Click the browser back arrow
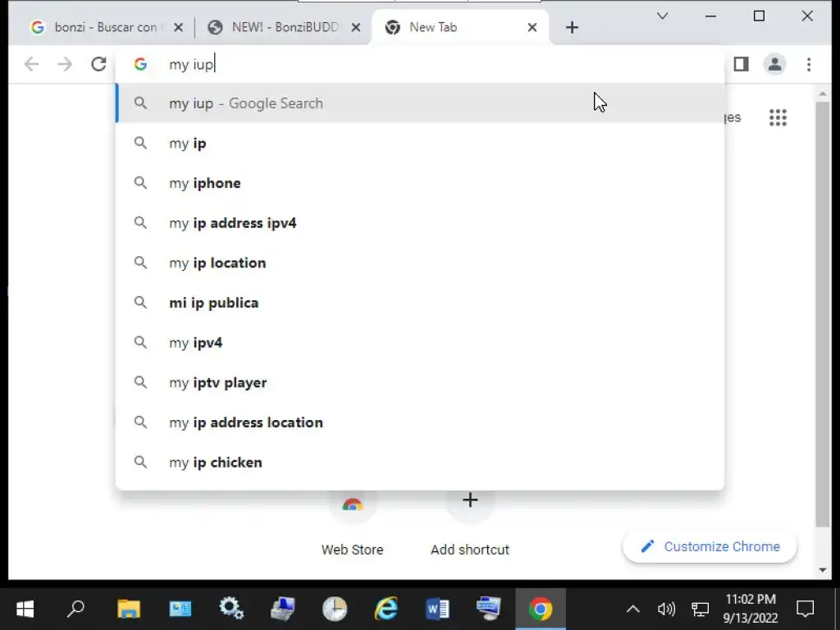The height and width of the screenshot is (630, 840). click(32, 64)
